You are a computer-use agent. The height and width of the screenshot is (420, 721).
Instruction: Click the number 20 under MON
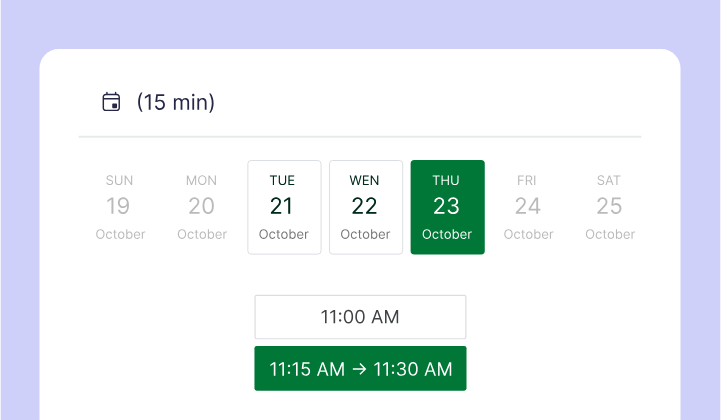[x=202, y=206]
